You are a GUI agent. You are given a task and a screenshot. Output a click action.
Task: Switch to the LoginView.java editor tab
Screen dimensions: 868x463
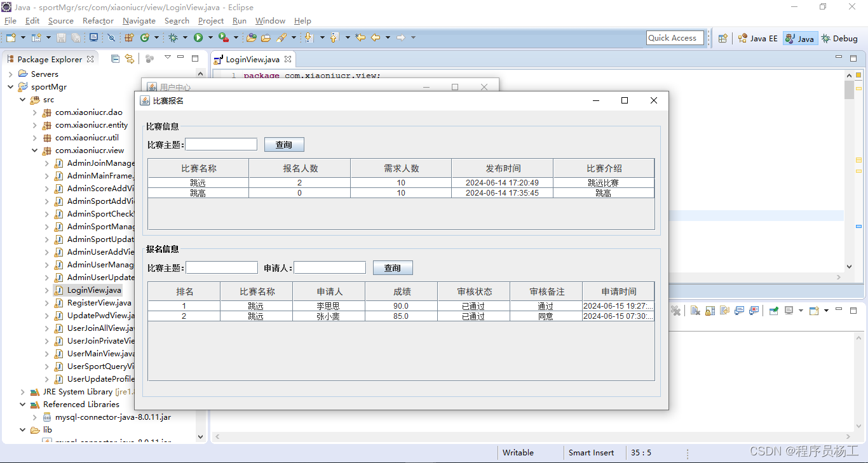click(253, 59)
